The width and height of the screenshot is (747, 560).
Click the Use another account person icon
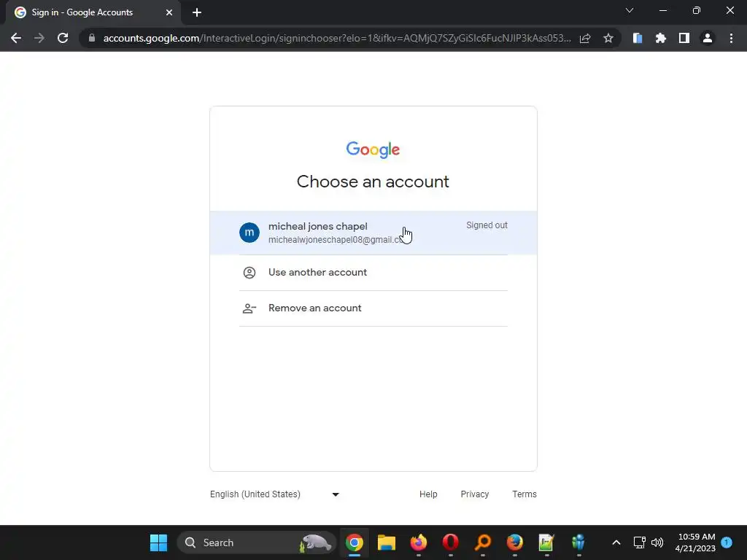coord(249,273)
